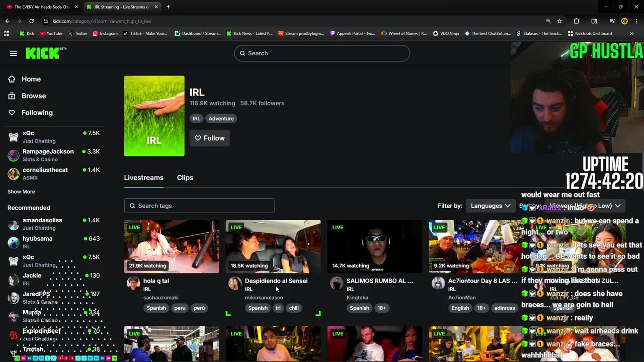The height and width of the screenshot is (362, 644).
Task: Close the IRL Streaming tab
Action: coord(156,7)
